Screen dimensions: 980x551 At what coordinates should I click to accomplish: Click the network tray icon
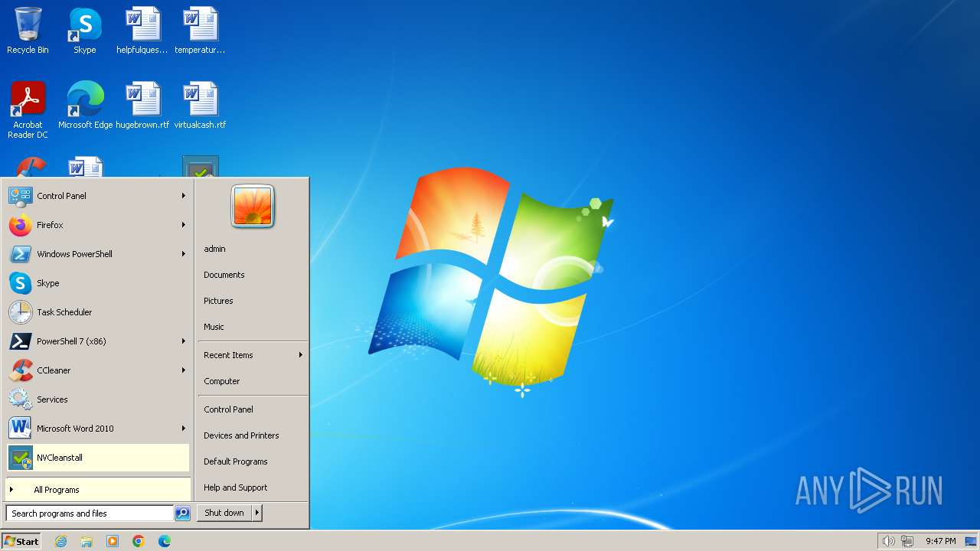coord(907,541)
